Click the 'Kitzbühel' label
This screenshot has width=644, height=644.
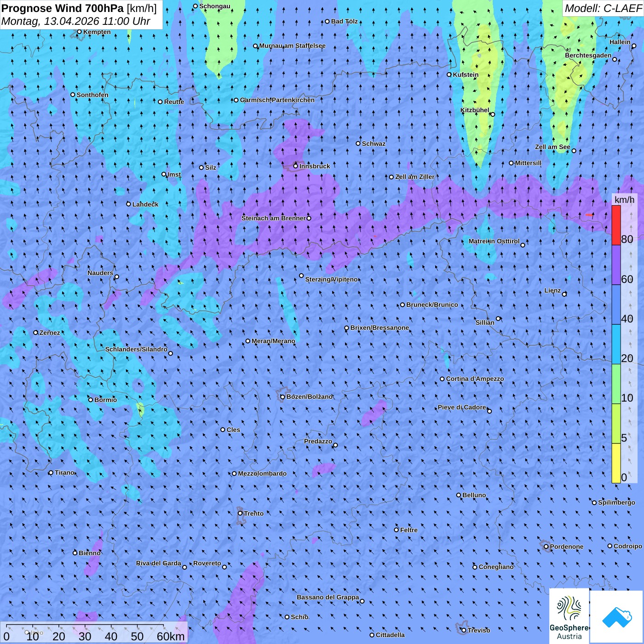475,110
